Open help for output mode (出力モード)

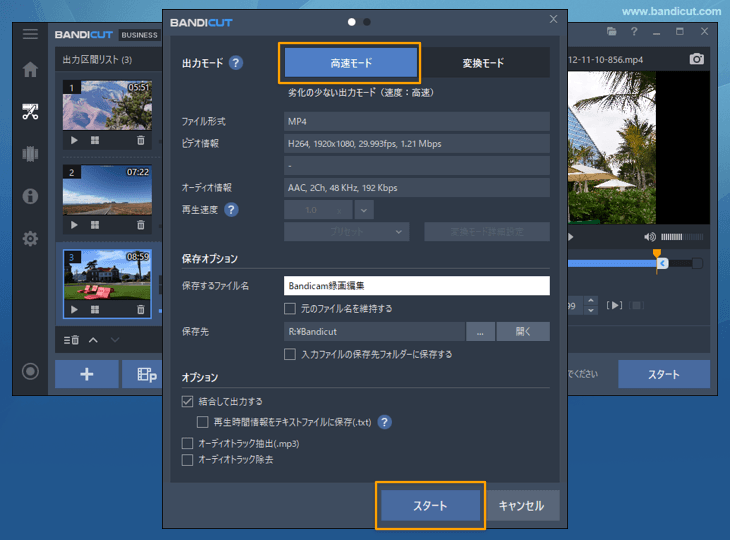coord(236,63)
